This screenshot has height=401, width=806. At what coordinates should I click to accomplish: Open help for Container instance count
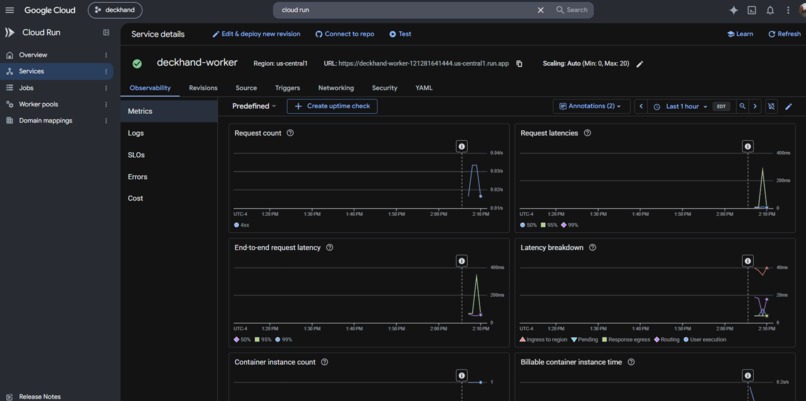tap(324, 362)
